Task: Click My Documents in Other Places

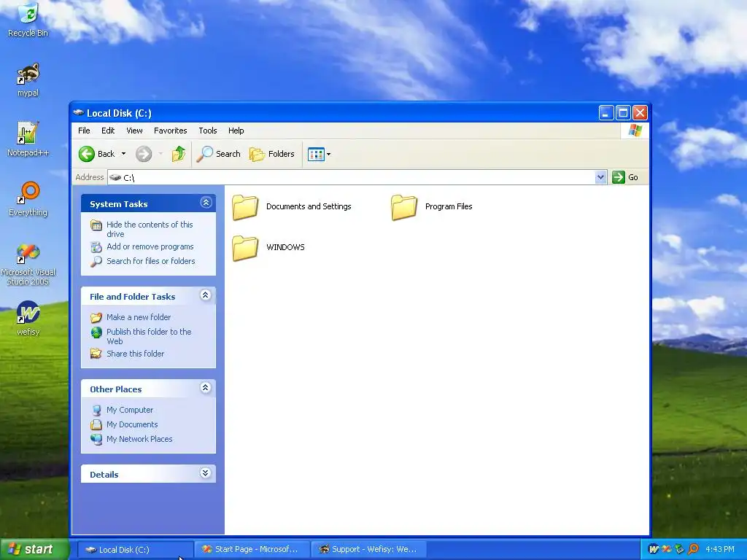Action: pos(132,424)
